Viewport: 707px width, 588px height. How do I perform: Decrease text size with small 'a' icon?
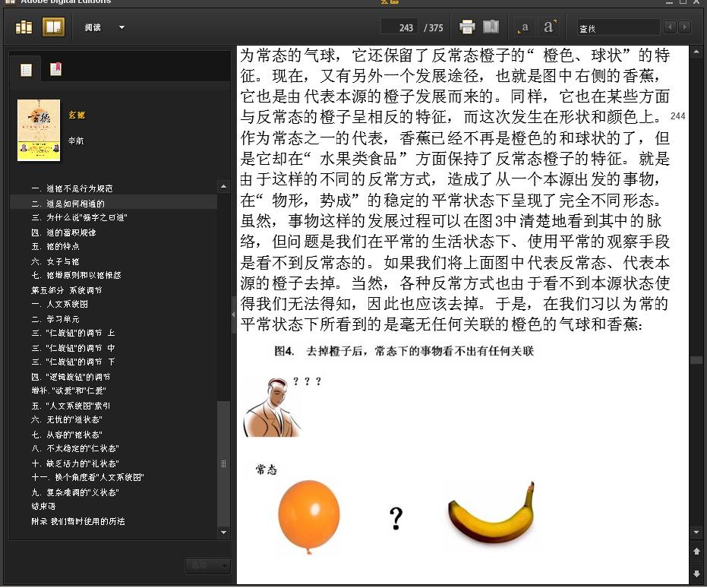coord(523,27)
